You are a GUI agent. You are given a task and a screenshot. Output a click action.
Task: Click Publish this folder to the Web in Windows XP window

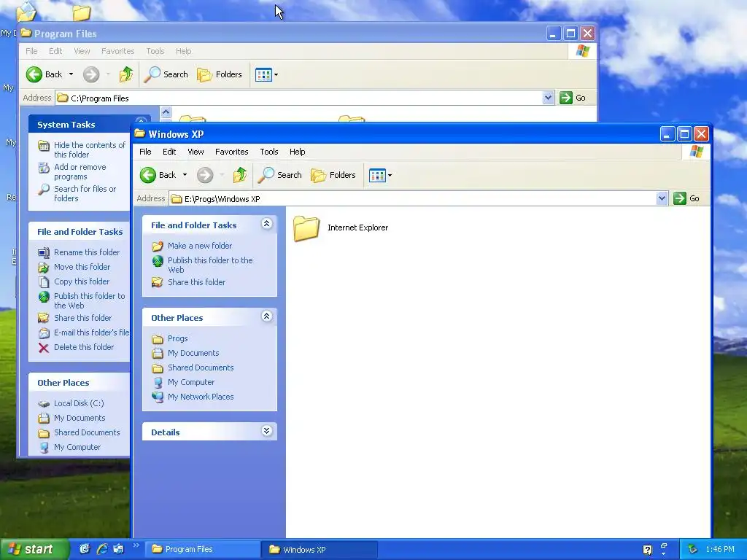pos(203,265)
